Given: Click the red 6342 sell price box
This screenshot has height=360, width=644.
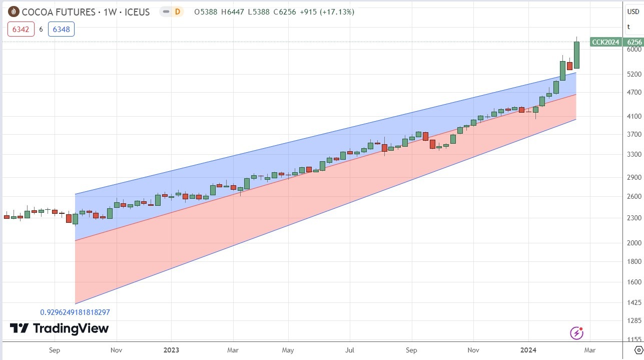Looking at the screenshot, I should pyautogui.click(x=21, y=29).
